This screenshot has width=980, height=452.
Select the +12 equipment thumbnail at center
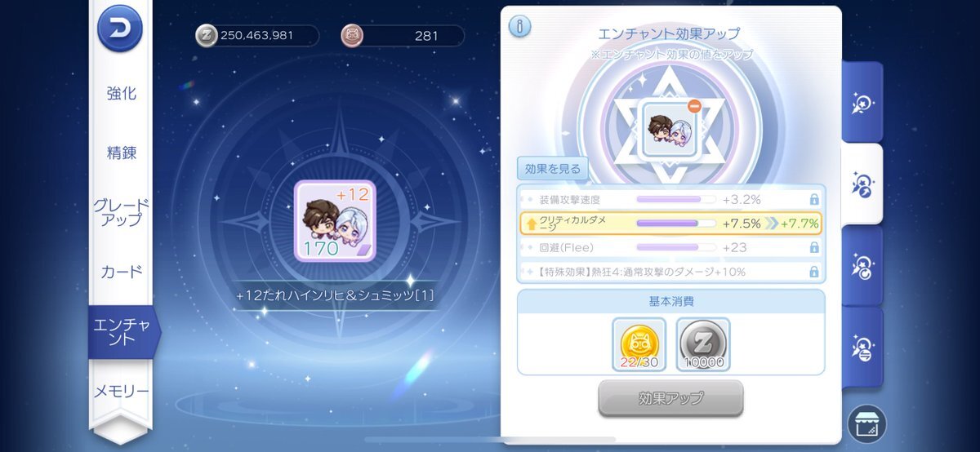click(x=335, y=221)
